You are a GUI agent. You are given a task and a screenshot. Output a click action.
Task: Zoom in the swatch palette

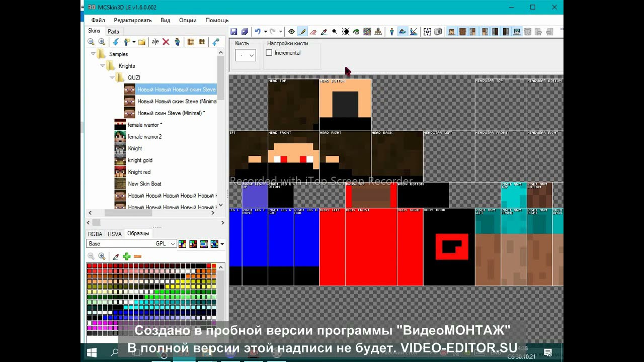pyautogui.click(x=102, y=256)
